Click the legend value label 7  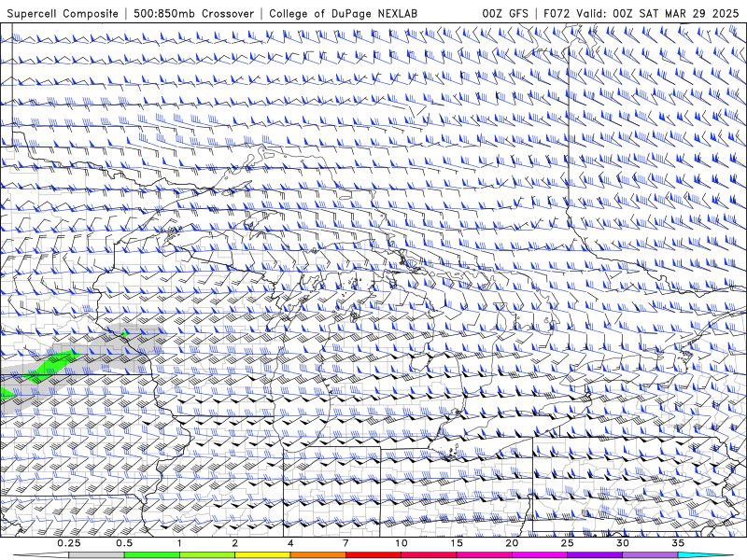point(345,543)
